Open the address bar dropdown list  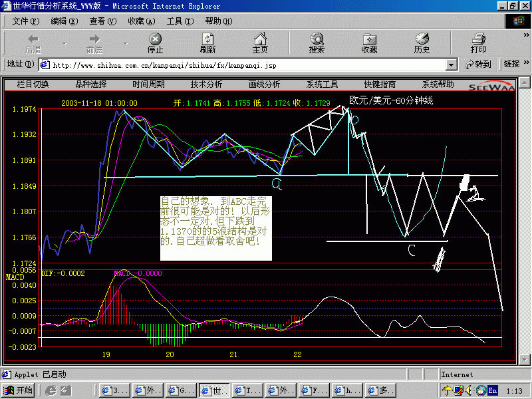[452, 65]
